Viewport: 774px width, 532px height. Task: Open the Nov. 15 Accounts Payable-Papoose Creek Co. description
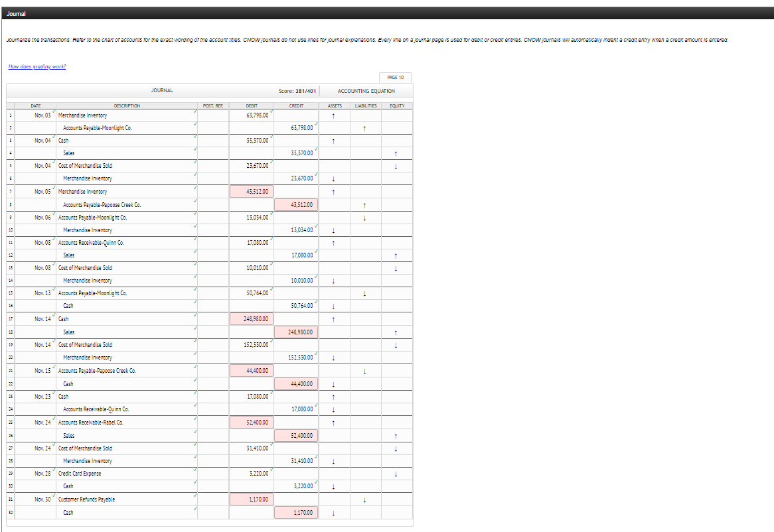coord(127,371)
